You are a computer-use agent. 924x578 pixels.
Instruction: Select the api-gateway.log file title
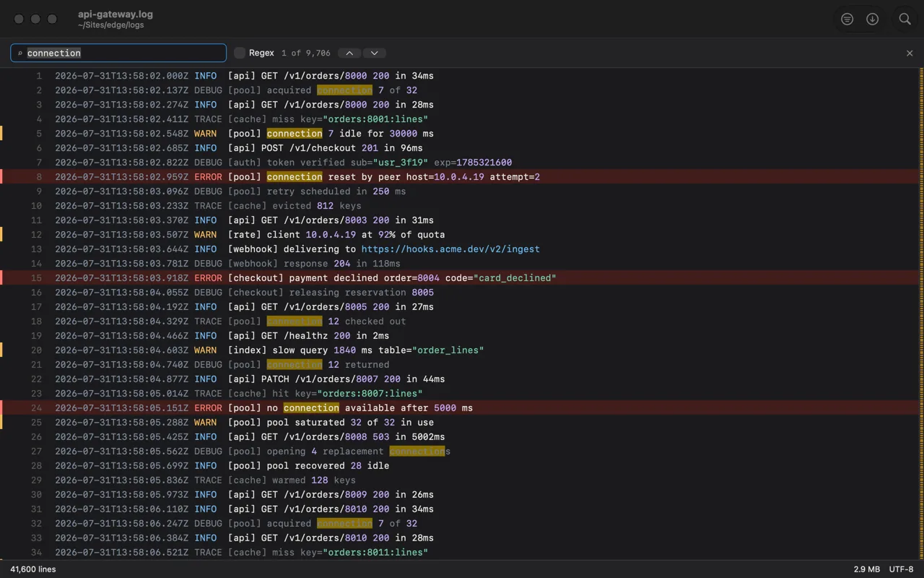(x=115, y=14)
